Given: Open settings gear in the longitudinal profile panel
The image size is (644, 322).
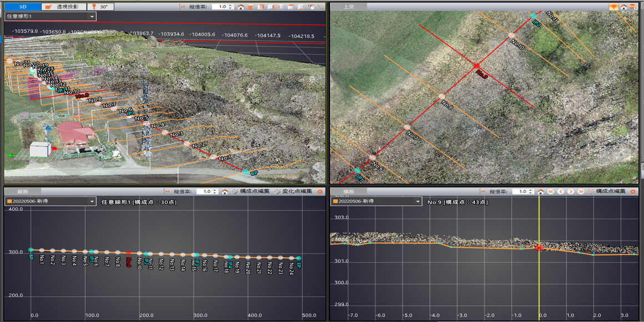Looking at the screenshot, I should [x=320, y=191].
